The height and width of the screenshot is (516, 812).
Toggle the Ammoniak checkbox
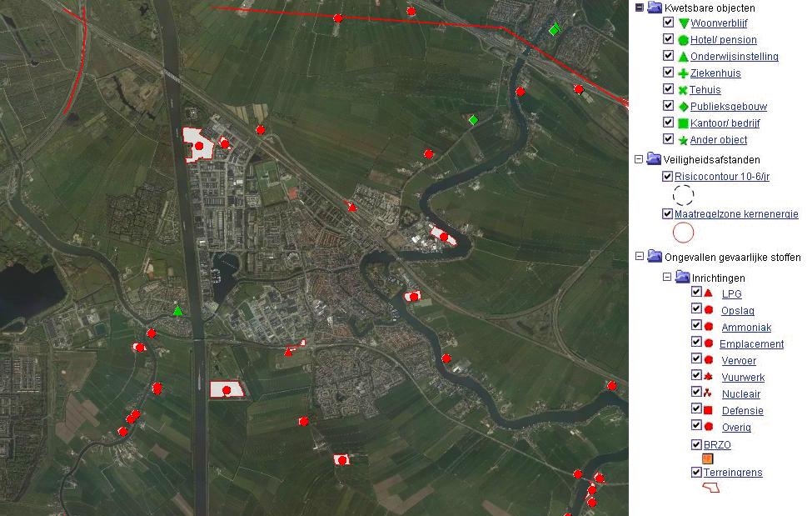point(696,325)
